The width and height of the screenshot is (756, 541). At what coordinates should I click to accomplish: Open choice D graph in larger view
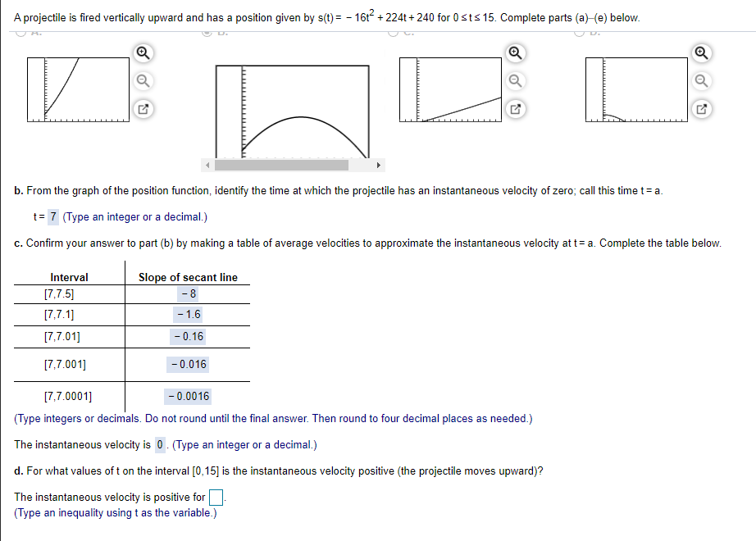pos(701,108)
